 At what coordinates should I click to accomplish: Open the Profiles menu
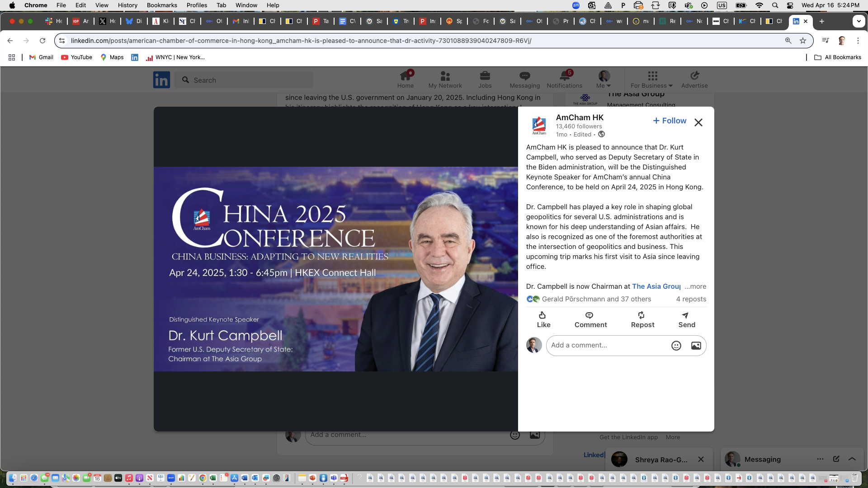(x=197, y=5)
